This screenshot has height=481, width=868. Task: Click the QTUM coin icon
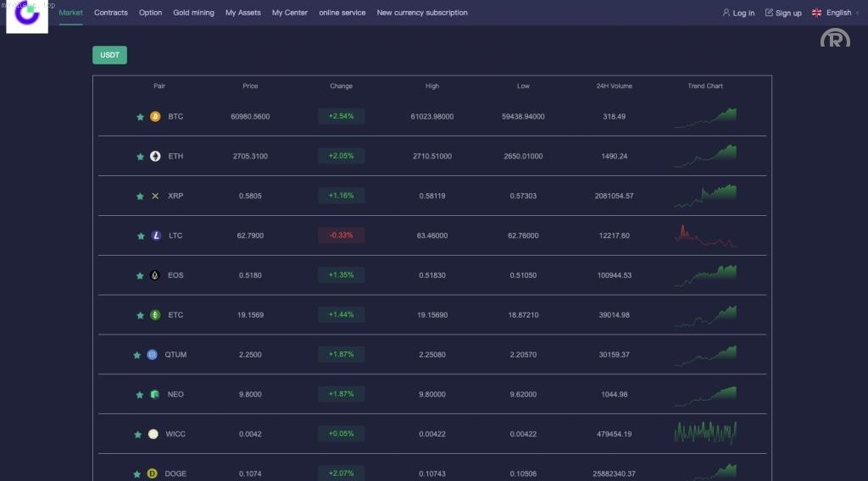coord(153,355)
